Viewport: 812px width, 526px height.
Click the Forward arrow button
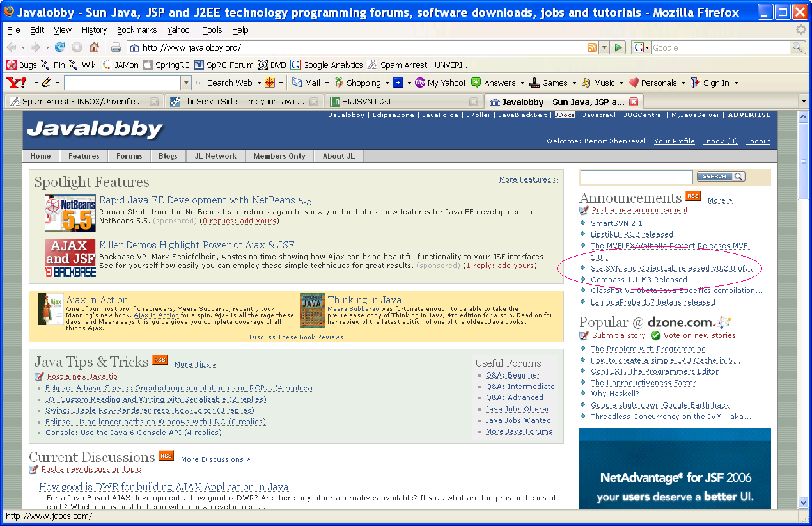tap(35, 47)
